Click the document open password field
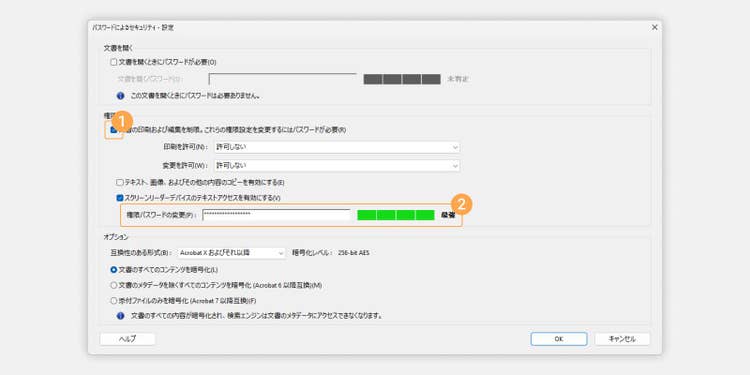The height and width of the screenshot is (375, 750). coord(282,79)
